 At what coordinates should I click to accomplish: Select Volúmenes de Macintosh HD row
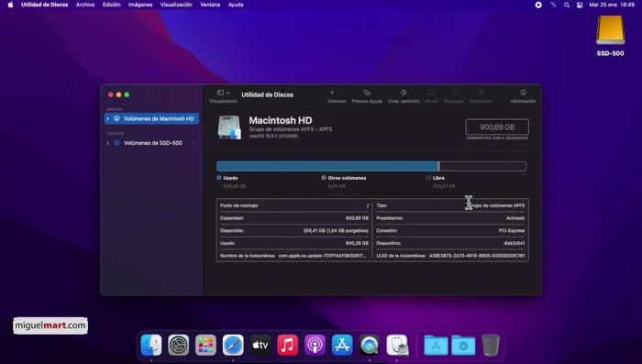(x=151, y=119)
